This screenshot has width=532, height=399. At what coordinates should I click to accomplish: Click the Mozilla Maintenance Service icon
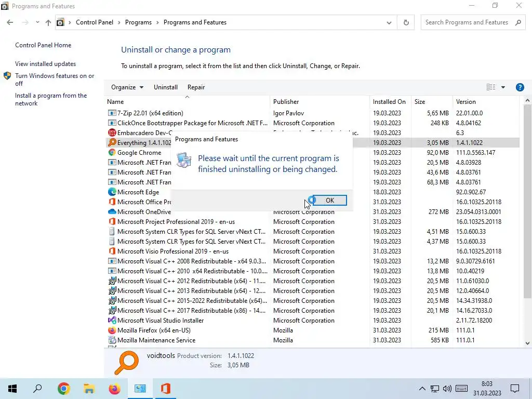(112, 340)
